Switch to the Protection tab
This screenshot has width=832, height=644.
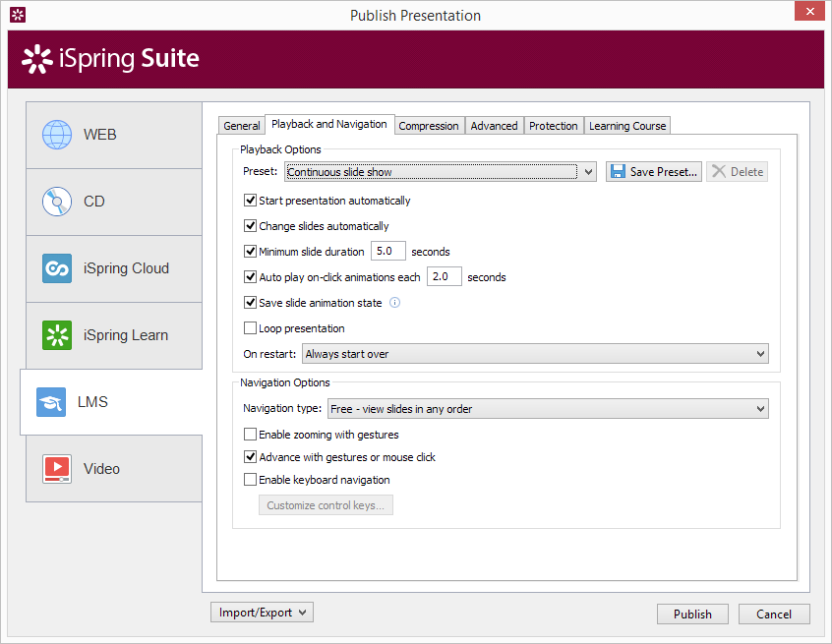pos(554,126)
